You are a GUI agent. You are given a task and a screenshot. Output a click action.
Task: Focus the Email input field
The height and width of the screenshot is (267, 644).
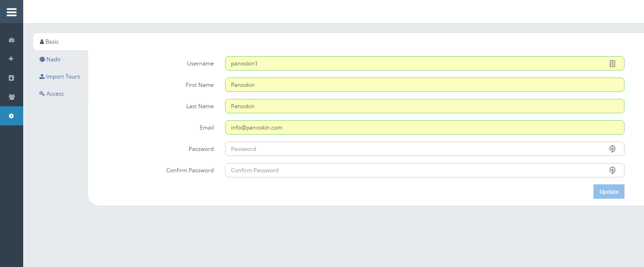[425, 128]
